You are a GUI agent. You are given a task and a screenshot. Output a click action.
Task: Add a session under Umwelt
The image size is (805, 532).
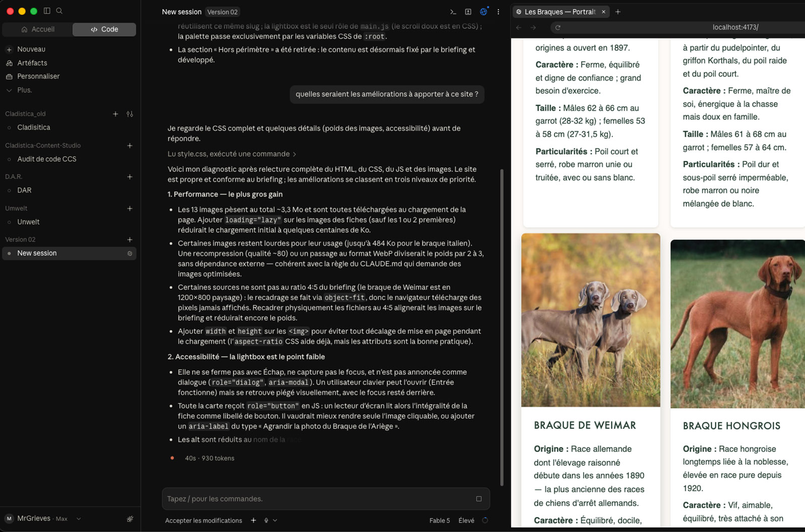[x=130, y=209]
